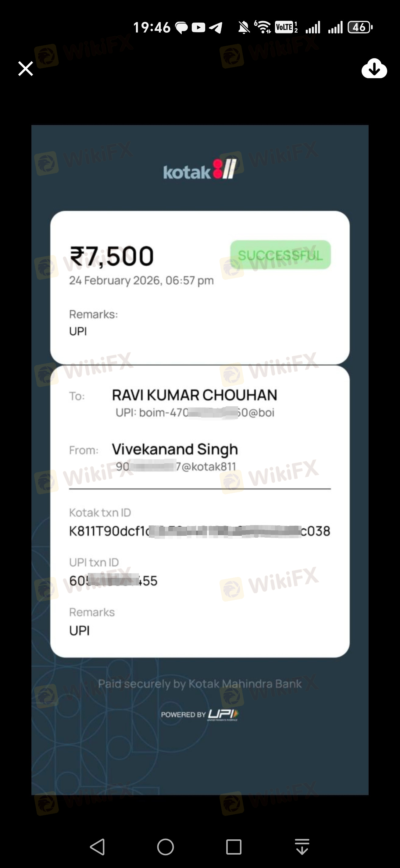
Task: Tap the ₹7,500 amount text
Action: tap(112, 256)
